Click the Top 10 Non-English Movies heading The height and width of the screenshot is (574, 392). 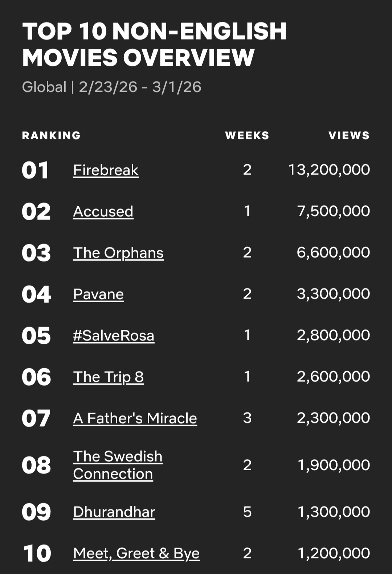click(154, 44)
